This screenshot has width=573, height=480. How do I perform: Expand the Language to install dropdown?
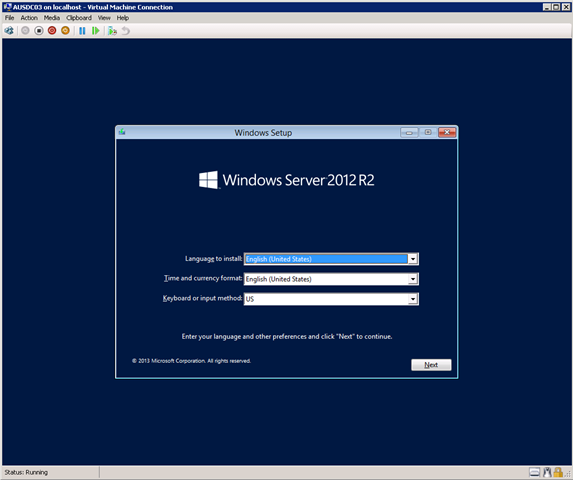413,259
